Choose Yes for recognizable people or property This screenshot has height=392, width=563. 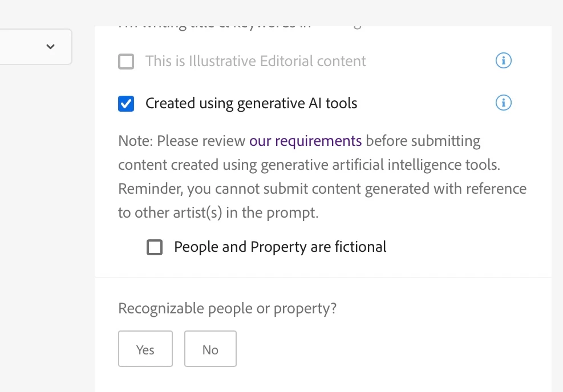[145, 349]
